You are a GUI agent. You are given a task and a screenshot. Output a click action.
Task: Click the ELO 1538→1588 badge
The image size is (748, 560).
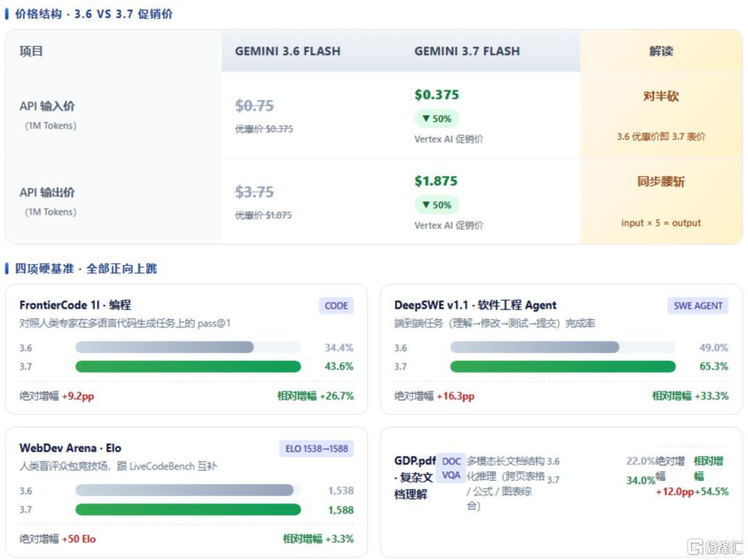click(317, 449)
